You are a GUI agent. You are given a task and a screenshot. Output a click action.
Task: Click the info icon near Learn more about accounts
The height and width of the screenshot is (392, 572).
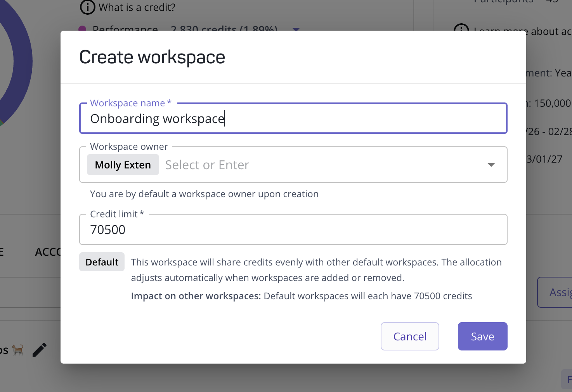[x=461, y=29]
